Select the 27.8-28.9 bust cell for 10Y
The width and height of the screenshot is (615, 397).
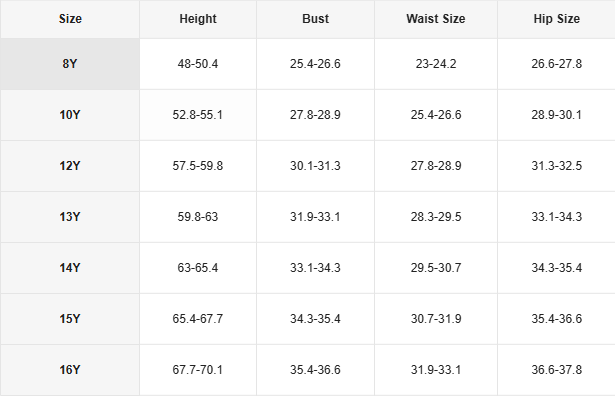click(315, 115)
